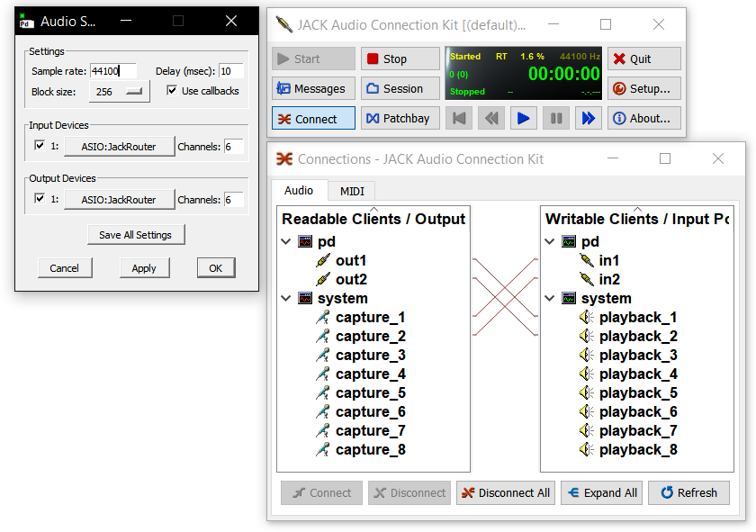Open JACK Setup dialog
Screen dimensions: 756x532
pos(644,89)
